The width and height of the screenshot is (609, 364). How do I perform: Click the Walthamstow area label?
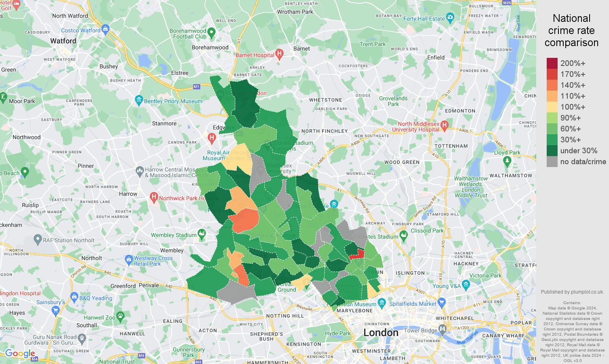pyautogui.click(x=511, y=176)
